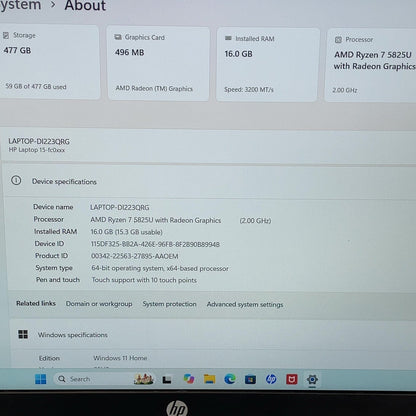
Task: Select the Device ID value 115DF325
Action: [155, 244]
